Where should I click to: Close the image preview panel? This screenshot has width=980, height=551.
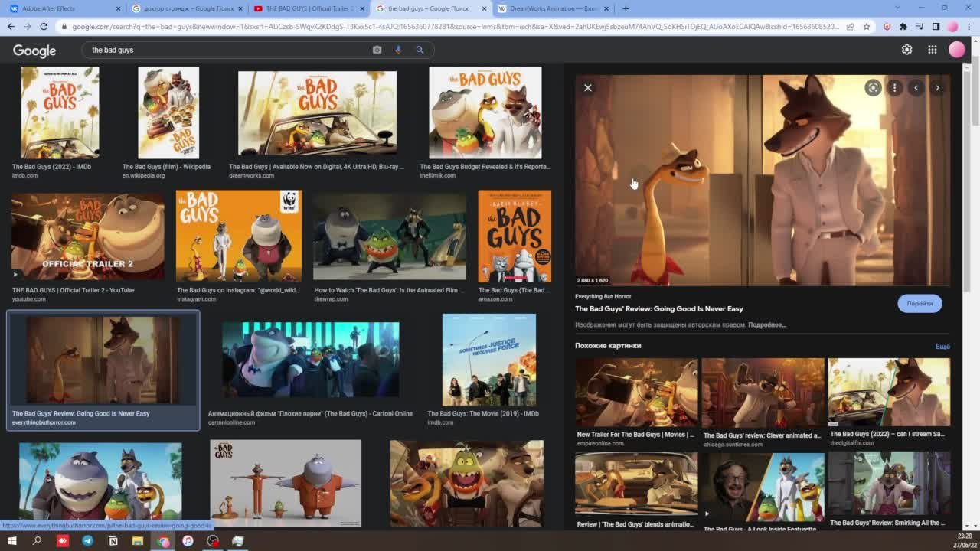click(x=588, y=88)
